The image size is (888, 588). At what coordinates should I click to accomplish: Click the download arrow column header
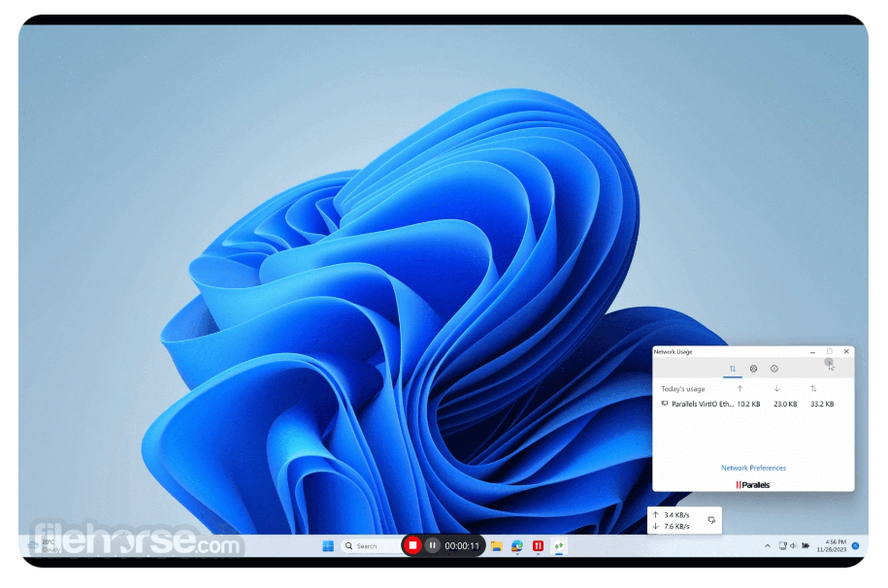click(x=777, y=388)
